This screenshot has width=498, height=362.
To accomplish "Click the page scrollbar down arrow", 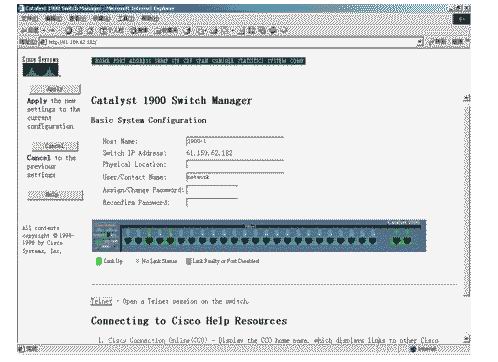I will [x=467, y=339].
